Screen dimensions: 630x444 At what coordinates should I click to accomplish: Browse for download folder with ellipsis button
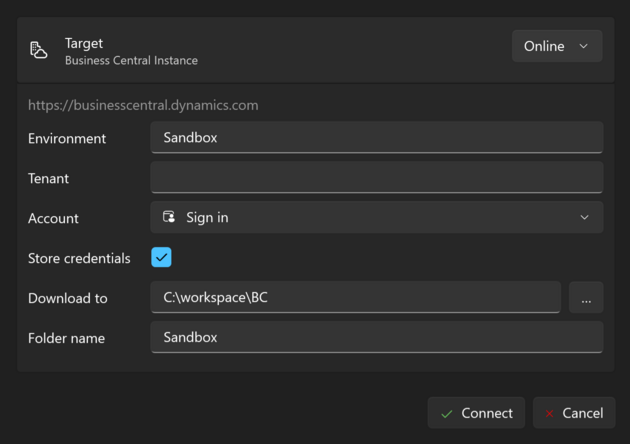586,297
